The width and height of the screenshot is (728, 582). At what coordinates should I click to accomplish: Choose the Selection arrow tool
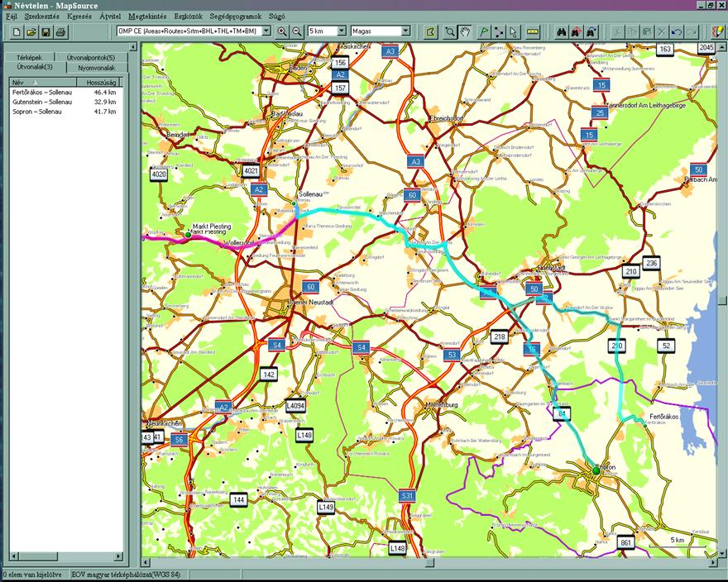coord(513,31)
